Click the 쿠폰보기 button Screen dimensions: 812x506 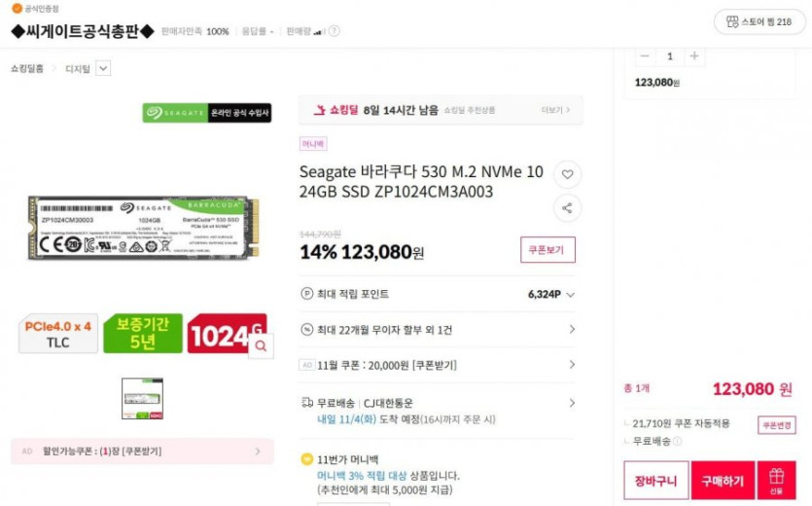click(x=547, y=250)
